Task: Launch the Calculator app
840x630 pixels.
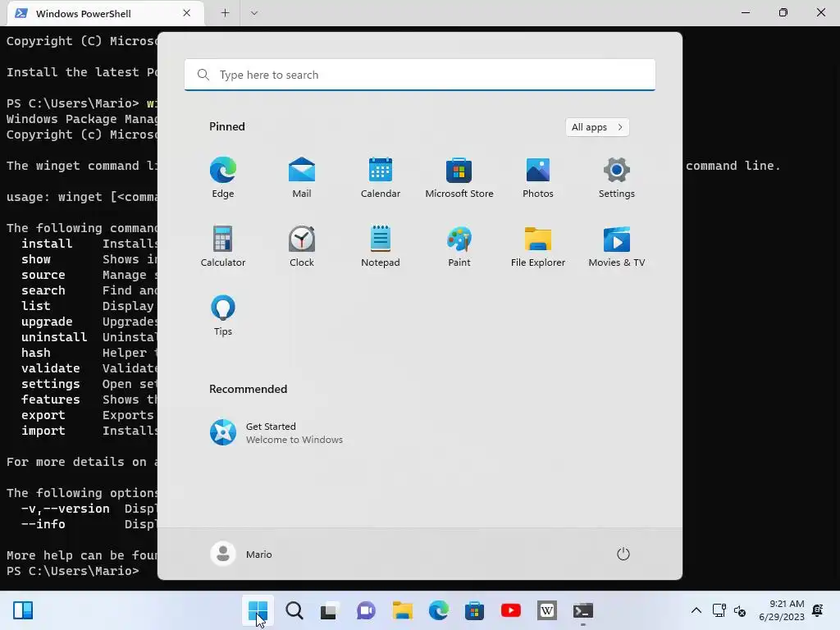Action: click(223, 246)
